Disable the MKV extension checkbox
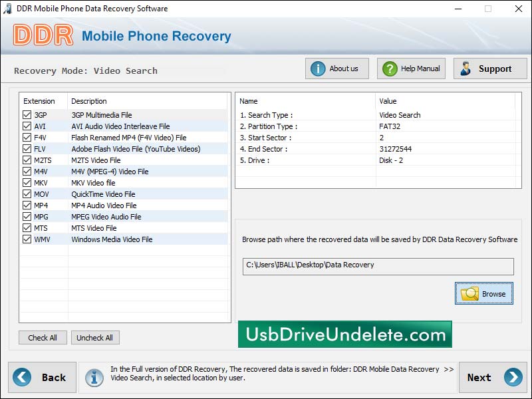Screen dimensions: 532x399 27,183
